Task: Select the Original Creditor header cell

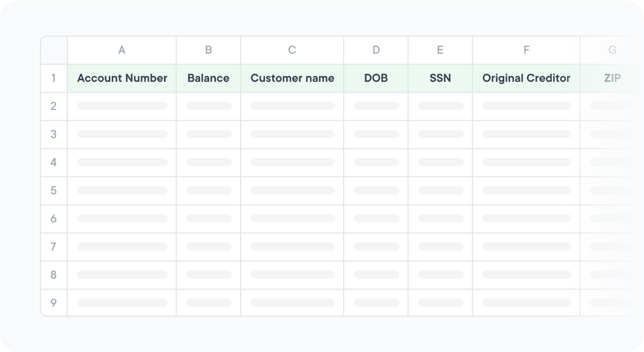Action: click(526, 78)
